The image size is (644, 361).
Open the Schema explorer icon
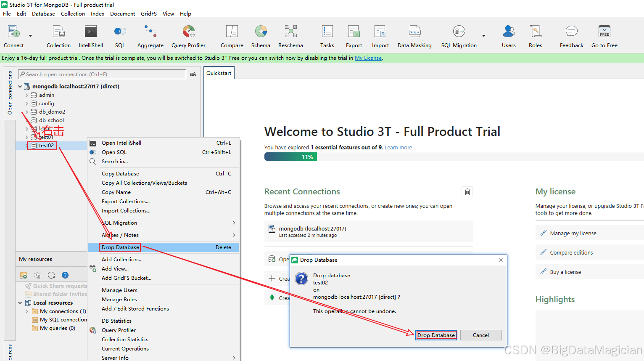(261, 32)
